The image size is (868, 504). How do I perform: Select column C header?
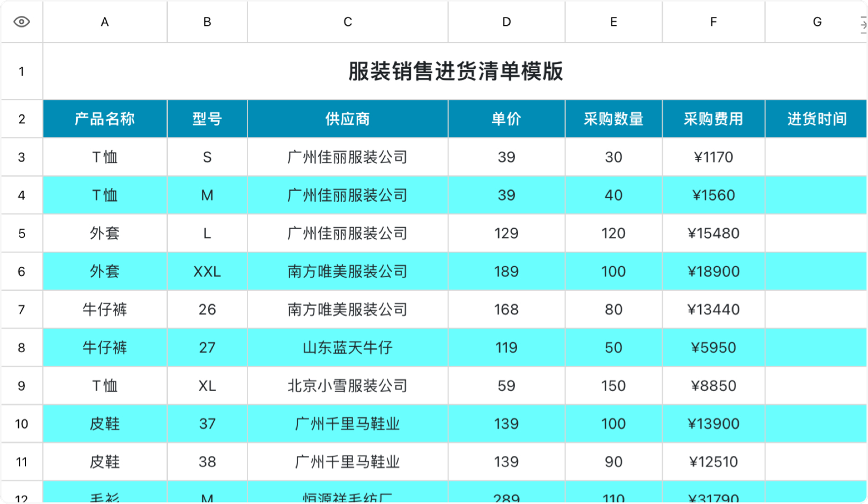pyautogui.click(x=348, y=22)
